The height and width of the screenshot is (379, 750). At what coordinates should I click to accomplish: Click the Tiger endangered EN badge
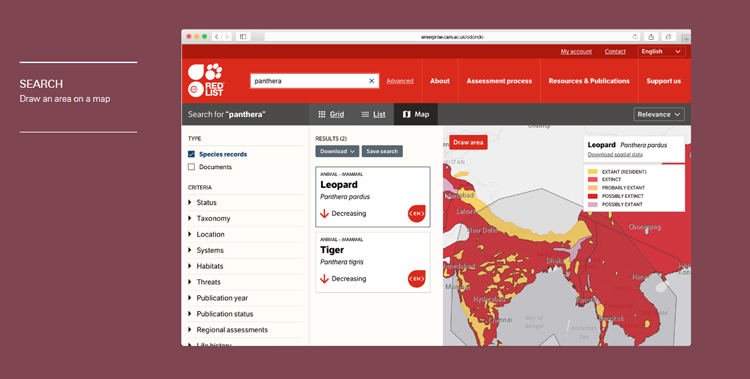point(417,279)
